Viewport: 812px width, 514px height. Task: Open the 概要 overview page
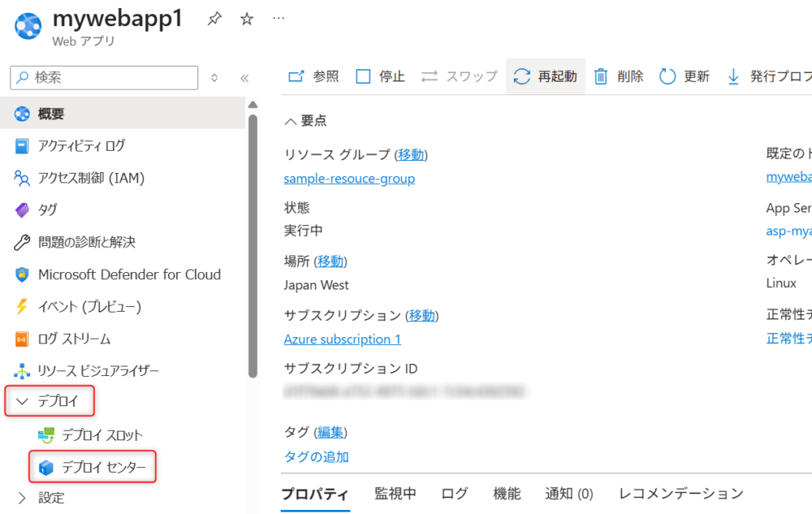[122, 113]
